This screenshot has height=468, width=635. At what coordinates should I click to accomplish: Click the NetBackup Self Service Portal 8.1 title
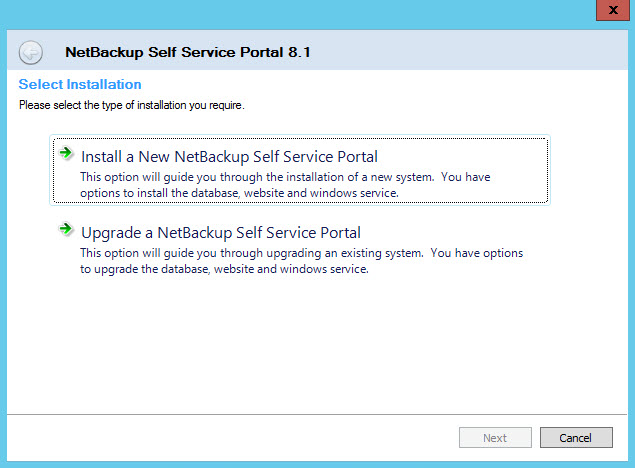[187, 53]
